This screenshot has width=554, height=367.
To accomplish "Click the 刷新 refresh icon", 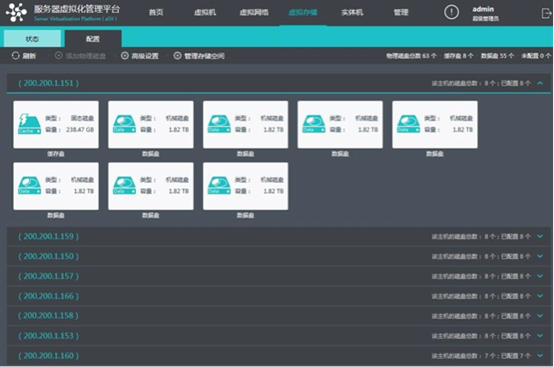I will click(16, 56).
